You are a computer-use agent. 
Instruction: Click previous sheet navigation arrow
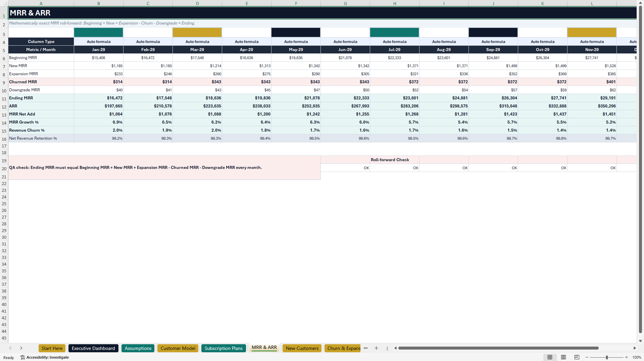(x=10, y=348)
